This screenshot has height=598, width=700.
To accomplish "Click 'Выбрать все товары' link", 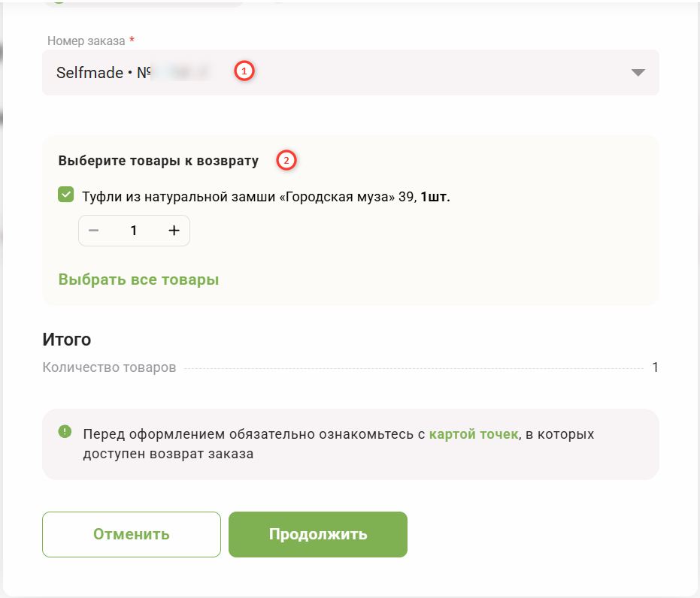I will point(139,279).
